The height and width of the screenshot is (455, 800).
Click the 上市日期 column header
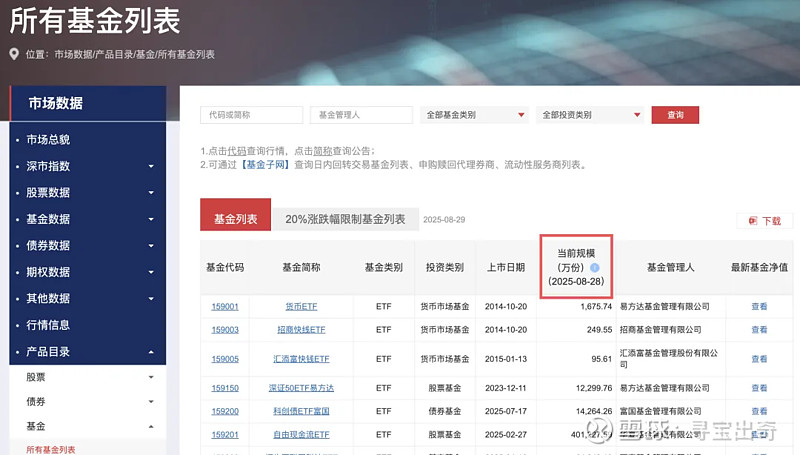[506, 267]
